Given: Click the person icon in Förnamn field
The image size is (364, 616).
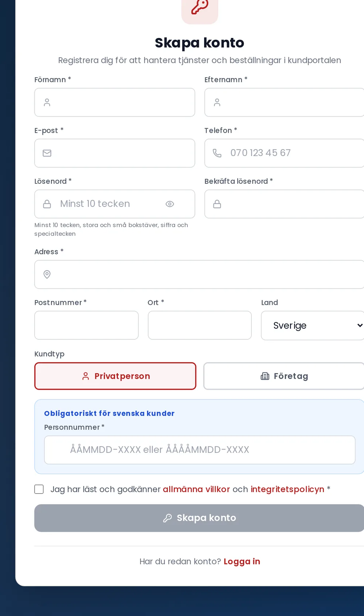Looking at the screenshot, I should tap(47, 102).
